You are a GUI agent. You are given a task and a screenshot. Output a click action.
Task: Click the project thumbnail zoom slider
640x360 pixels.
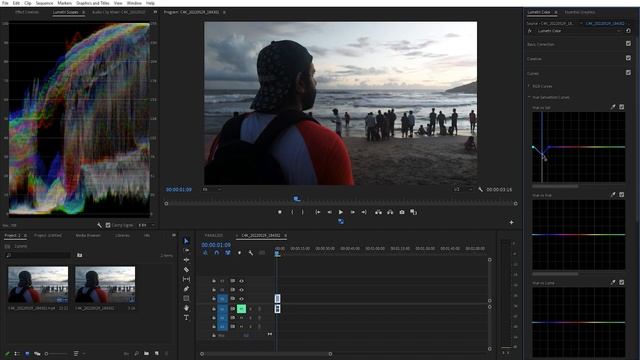[56, 353]
